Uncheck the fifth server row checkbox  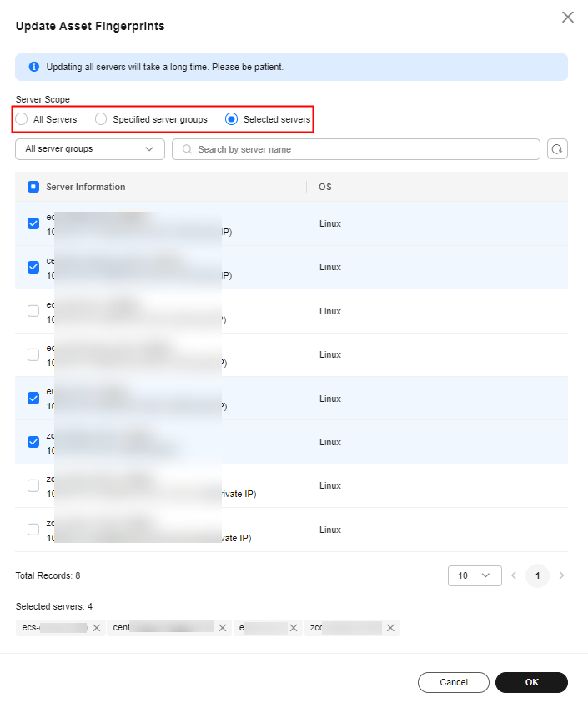33,398
